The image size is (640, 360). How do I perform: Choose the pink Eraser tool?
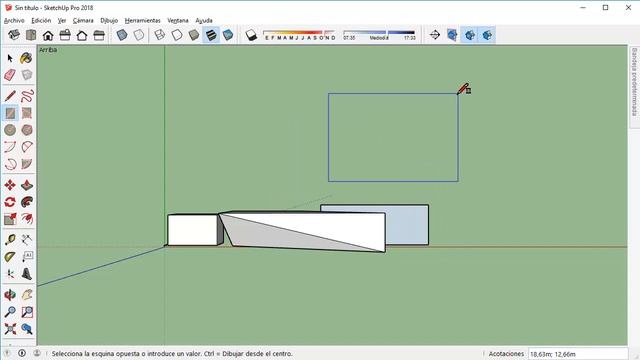coord(10,75)
